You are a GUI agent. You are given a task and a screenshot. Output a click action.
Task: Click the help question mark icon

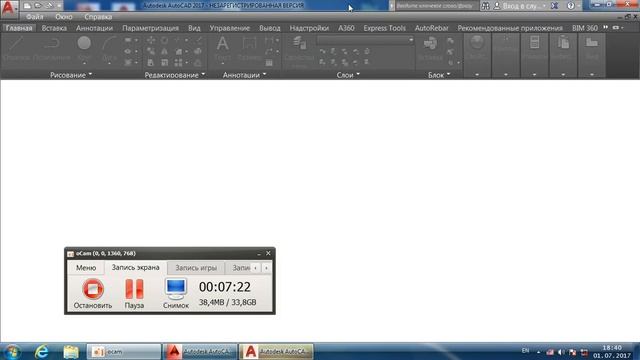571,6
